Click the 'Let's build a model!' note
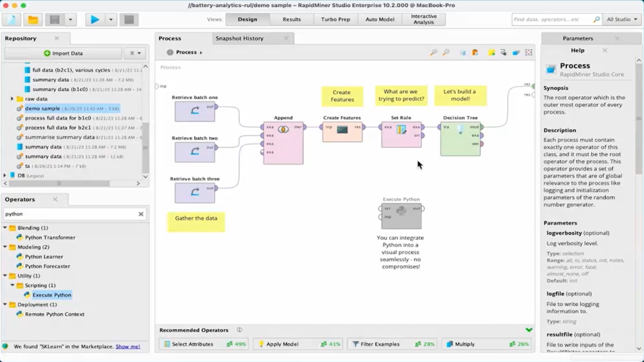 click(460, 95)
